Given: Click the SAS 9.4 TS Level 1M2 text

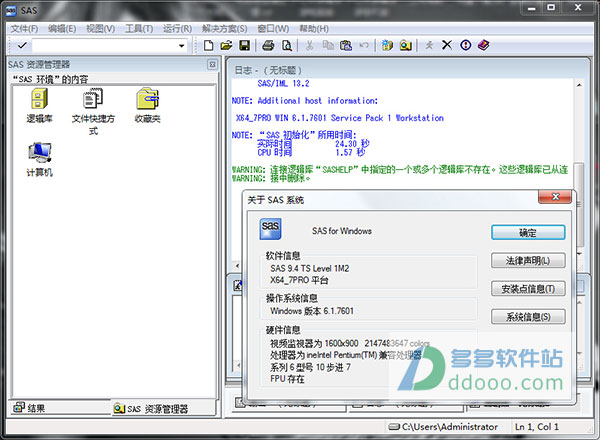Looking at the screenshot, I should (x=310, y=268).
